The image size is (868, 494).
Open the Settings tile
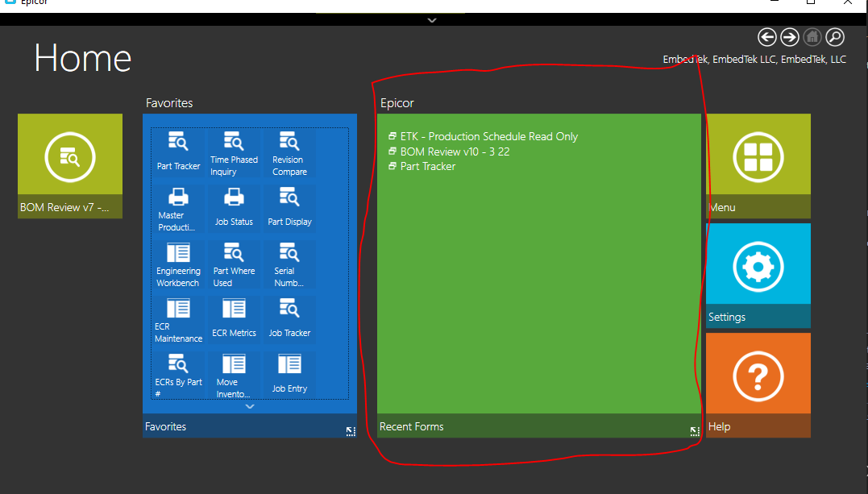click(x=758, y=276)
